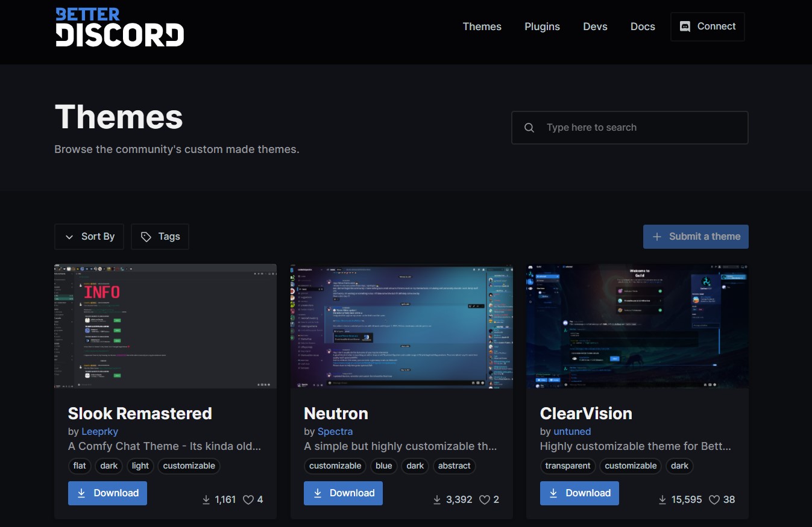This screenshot has width=812, height=527.
Task: Select the 'dark' tag on ClearVision
Action: [x=679, y=466]
